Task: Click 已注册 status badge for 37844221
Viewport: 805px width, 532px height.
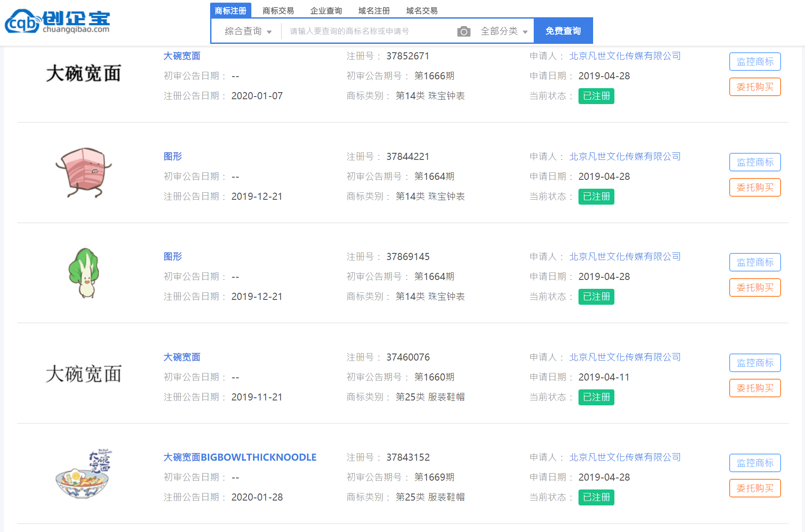Action: (596, 197)
